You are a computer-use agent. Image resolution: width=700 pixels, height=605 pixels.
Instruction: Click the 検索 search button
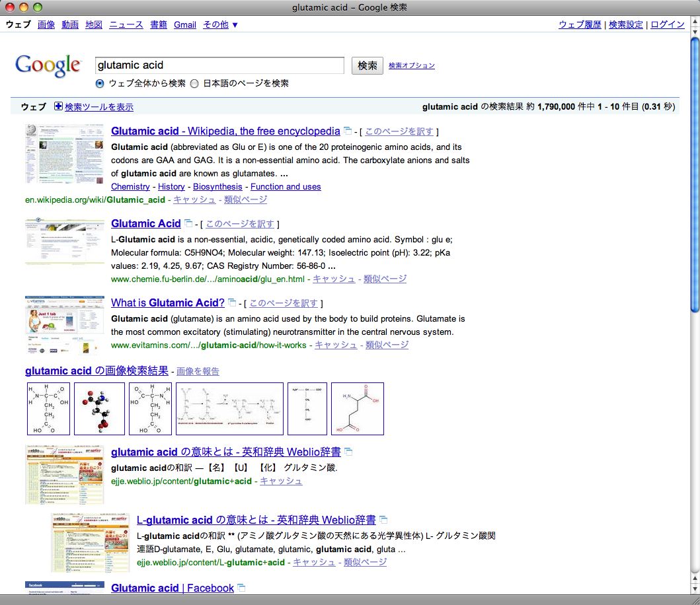point(367,65)
